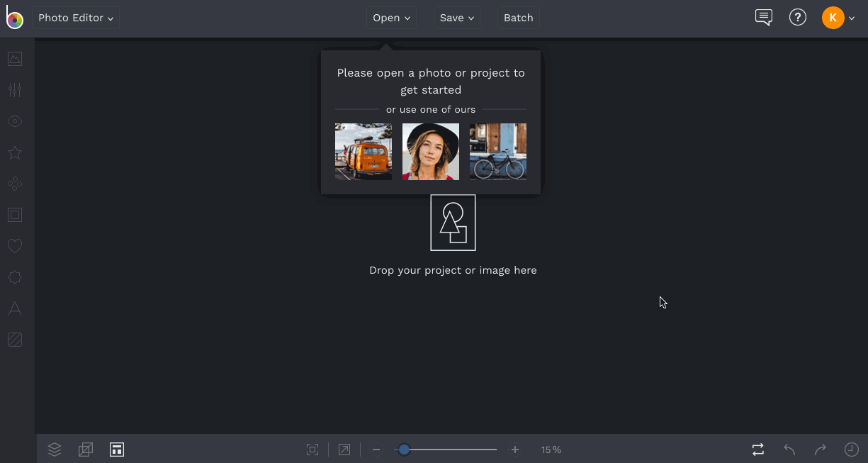Click the Flatten layers icon
The width and height of the screenshot is (868, 463).
pyautogui.click(x=86, y=450)
